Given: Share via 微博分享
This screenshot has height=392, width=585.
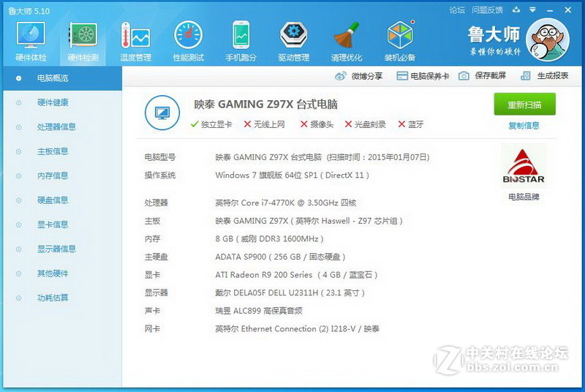Looking at the screenshot, I should point(359,76).
